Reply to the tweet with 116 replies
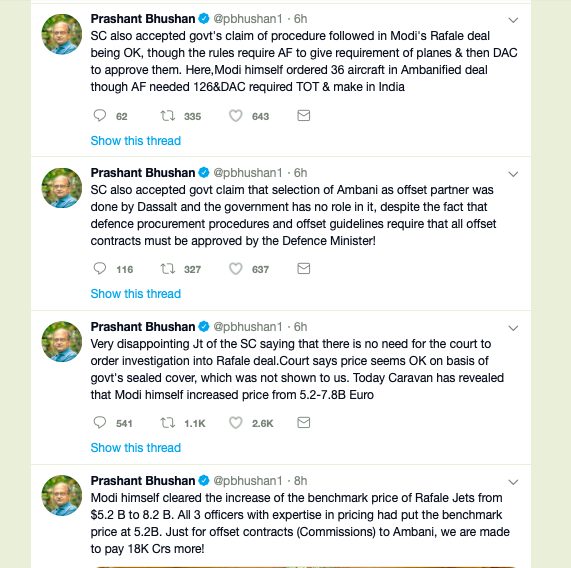This screenshot has width=571, height=568. 99,269
